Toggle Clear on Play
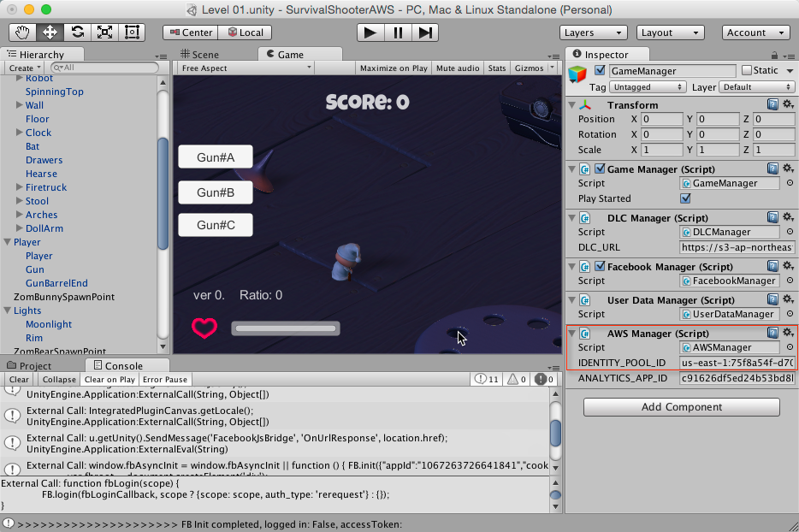799x532 pixels. [x=109, y=379]
